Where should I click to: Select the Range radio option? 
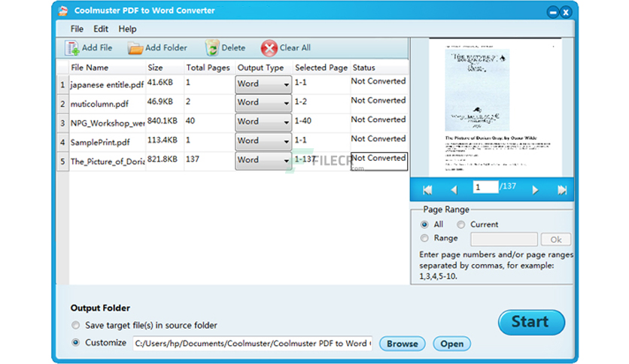pyautogui.click(x=424, y=238)
